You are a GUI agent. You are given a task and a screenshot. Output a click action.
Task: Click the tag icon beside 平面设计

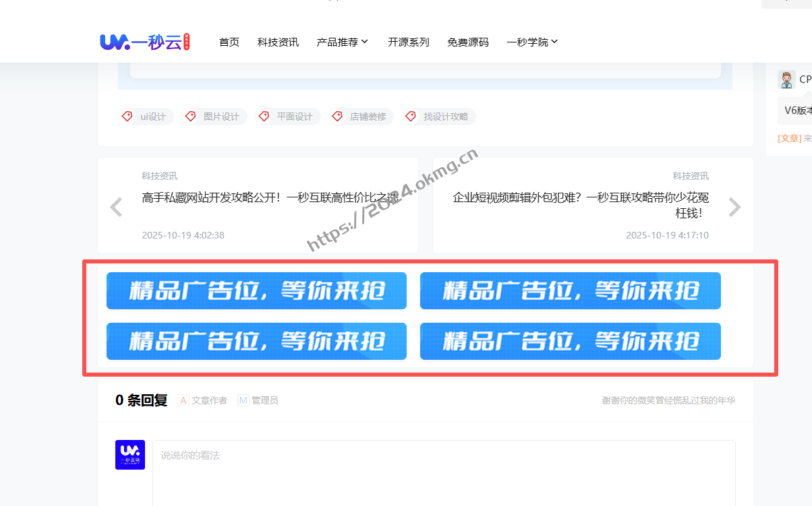click(x=264, y=116)
